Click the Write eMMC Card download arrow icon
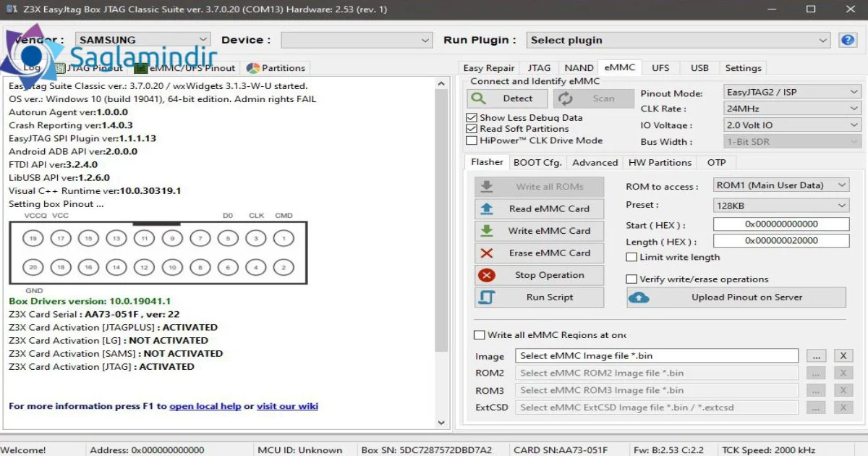This screenshot has width=868, height=456. click(x=487, y=231)
